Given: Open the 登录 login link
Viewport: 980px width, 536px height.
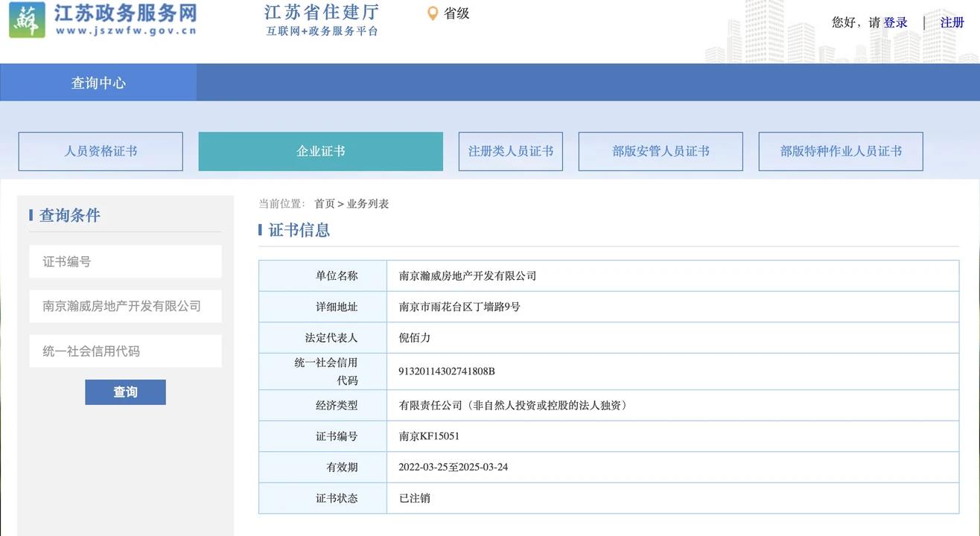Looking at the screenshot, I should (895, 22).
